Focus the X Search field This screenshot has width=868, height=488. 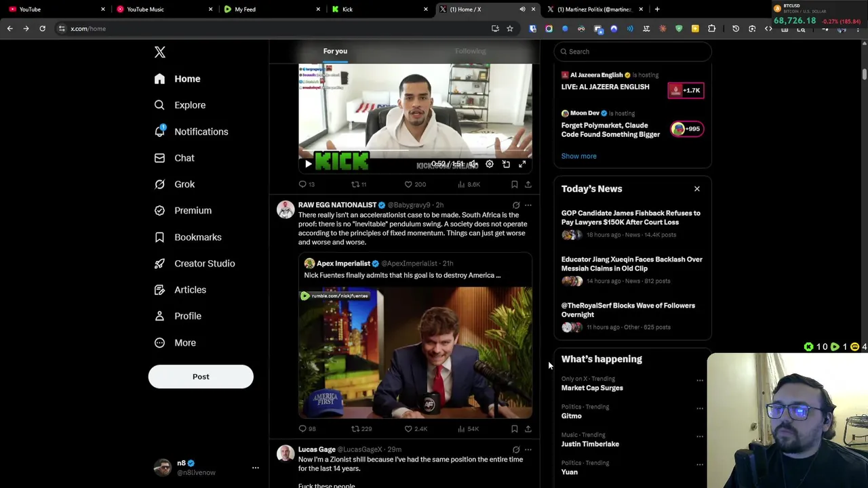(633, 52)
